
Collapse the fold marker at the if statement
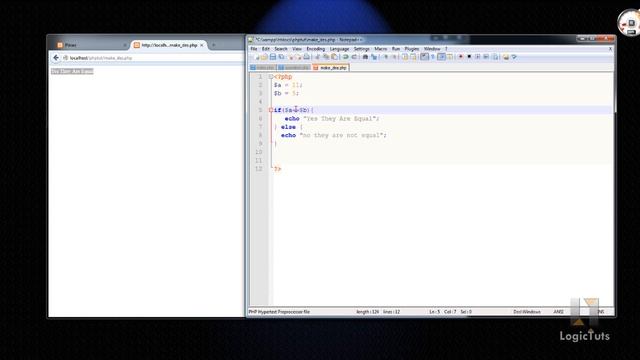coord(271,110)
